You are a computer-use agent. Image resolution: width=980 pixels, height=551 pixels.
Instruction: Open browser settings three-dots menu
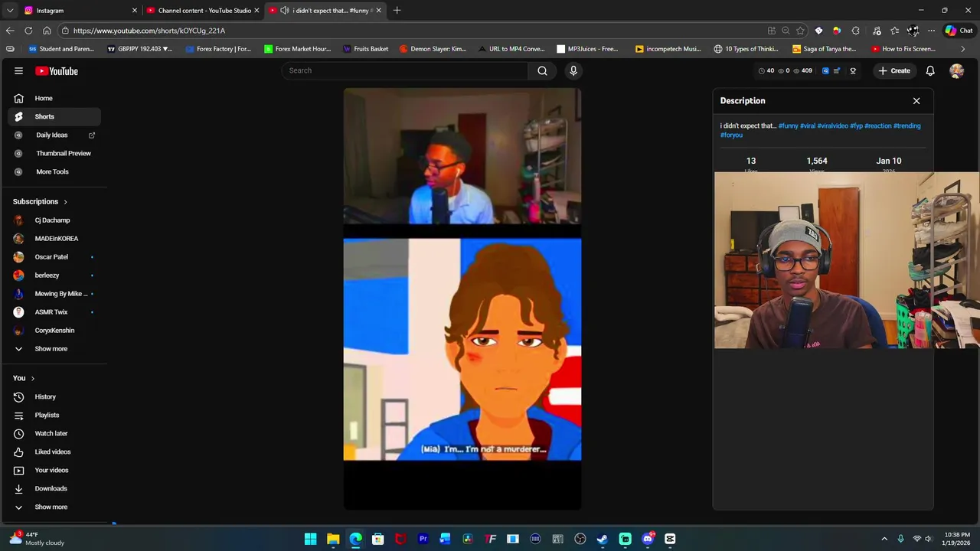point(931,31)
